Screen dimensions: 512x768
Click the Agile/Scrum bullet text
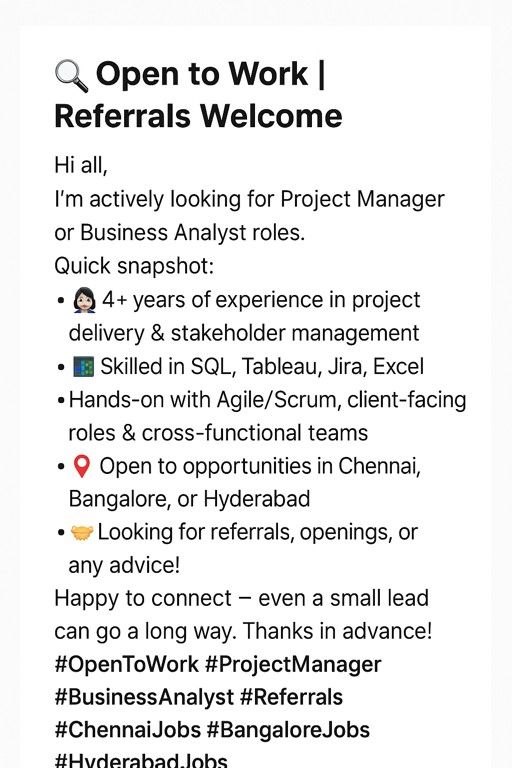click(x=268, y=416)
